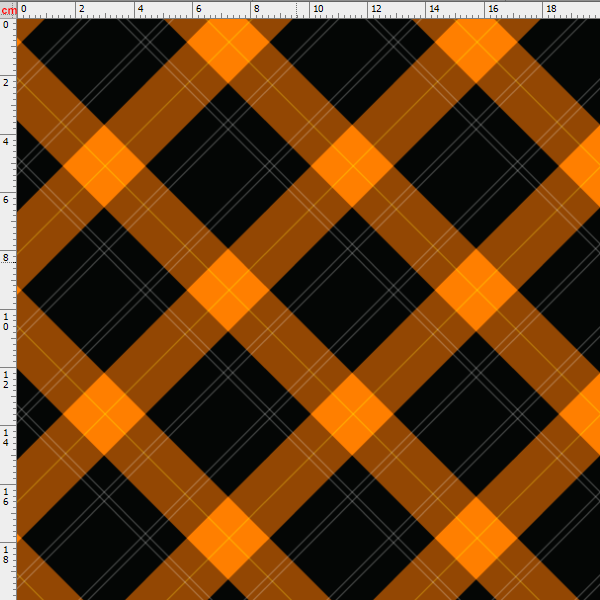Viewport: 600px width, 600px height.
Task: Click the 14 mark on horizontal ruler
Action: 434,8
